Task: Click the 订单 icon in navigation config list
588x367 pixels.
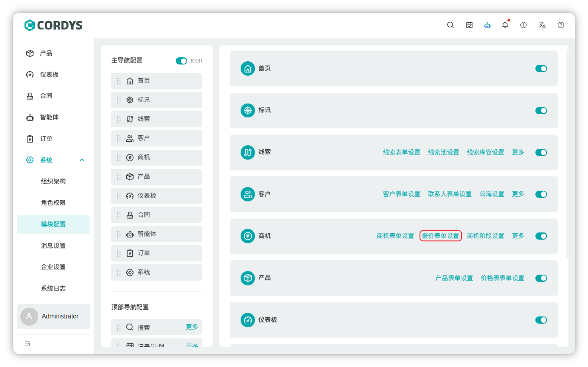Action: point(130,253)
